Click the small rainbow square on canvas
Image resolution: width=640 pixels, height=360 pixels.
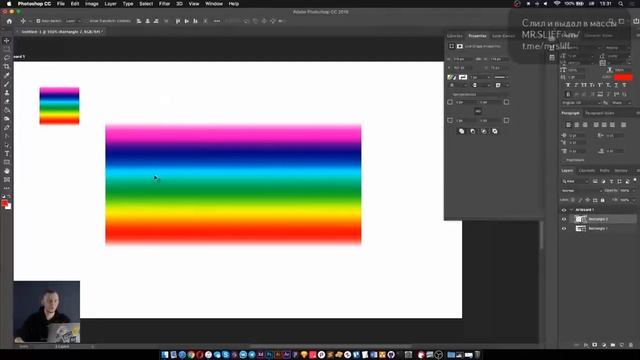tap(60, 106)
